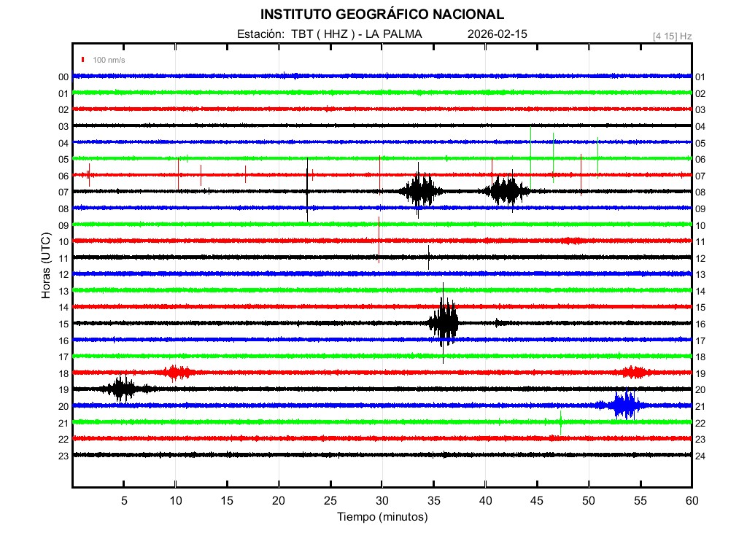747x560 pixels.
Task: Click the 60 tick label on the time axis
Action: (691, 501)
